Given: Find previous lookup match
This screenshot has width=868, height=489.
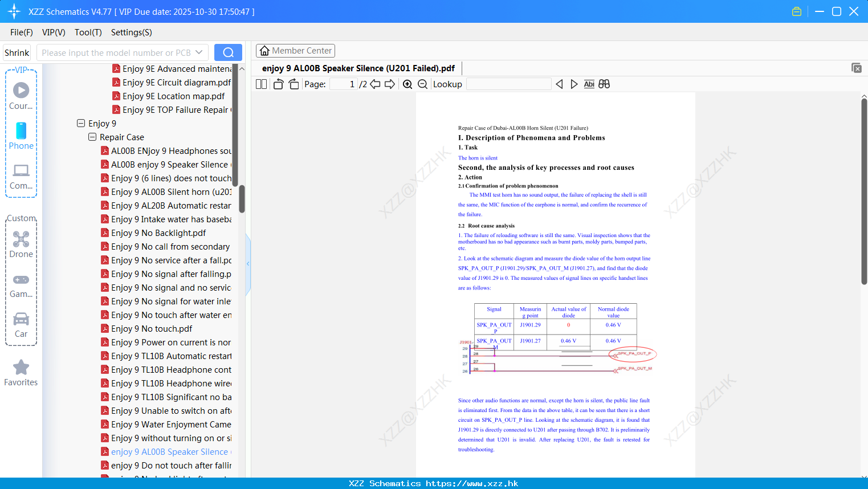Looking at the screenshot, I should [x=559, y=84].
